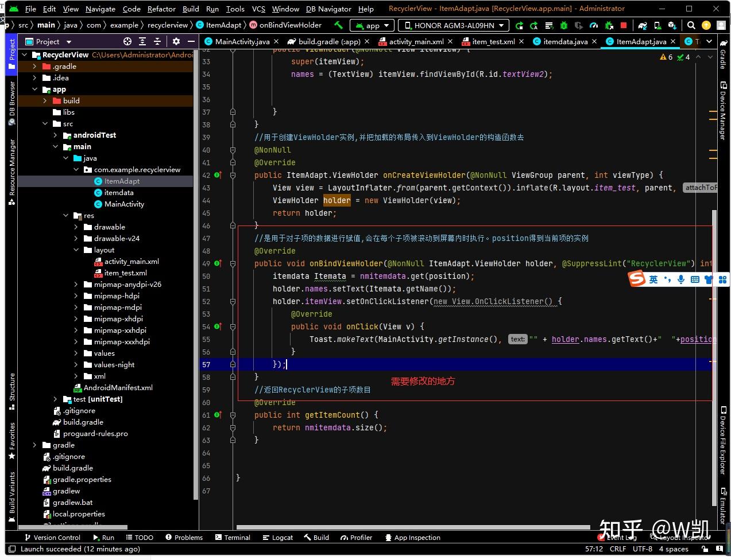Open the Refactor menu
Viewport: 731px width, 560px height.
click(161, 9)
